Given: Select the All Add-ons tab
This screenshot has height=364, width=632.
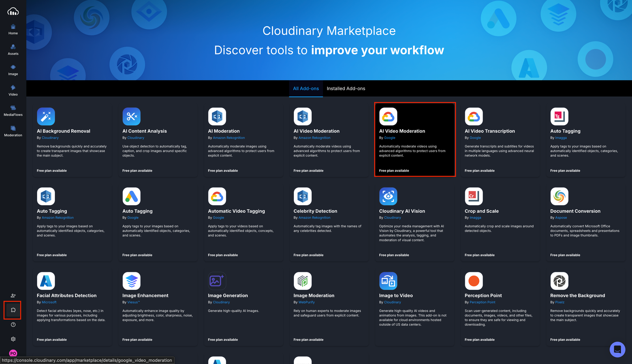Looking at the screenshot, I should click(x=306, y=88).
